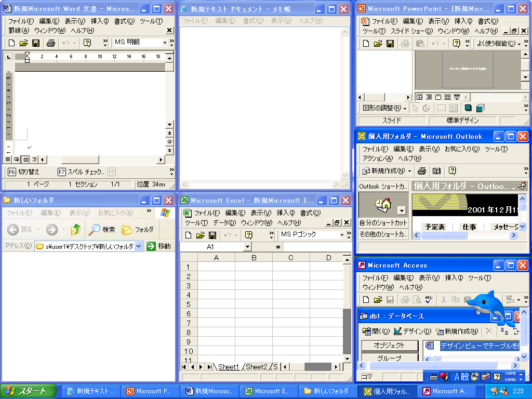Select column B header in Excel
Image resolution: width=532 pixels, height=399 pixels.
[254, 258]
